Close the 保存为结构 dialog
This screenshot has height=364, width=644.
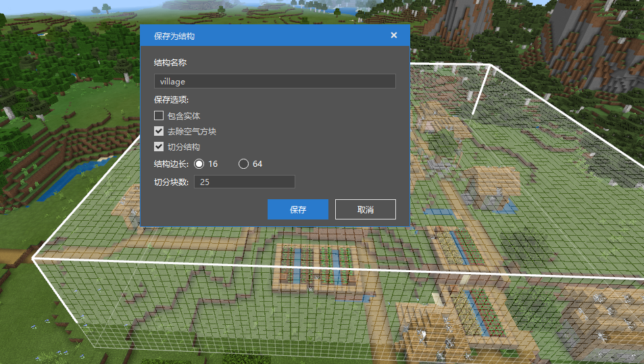click(x=393, y=35)
